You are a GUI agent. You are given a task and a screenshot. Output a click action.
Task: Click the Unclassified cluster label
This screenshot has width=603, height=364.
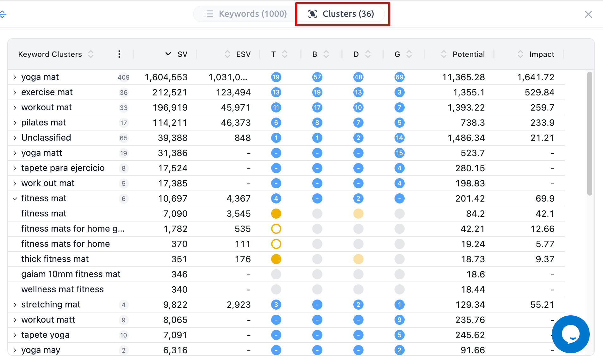[46, 137]
